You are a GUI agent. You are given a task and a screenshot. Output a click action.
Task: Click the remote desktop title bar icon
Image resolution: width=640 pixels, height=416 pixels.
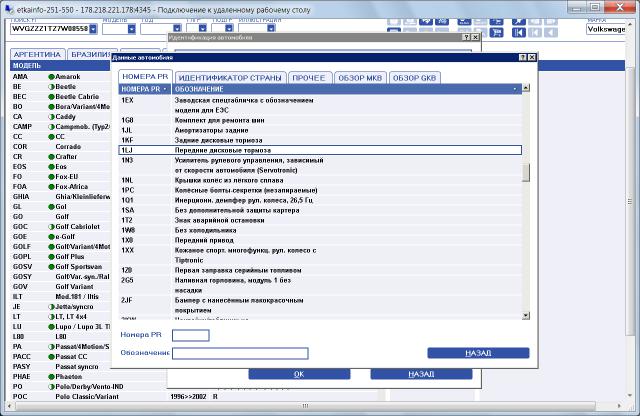tap(9, 9)
